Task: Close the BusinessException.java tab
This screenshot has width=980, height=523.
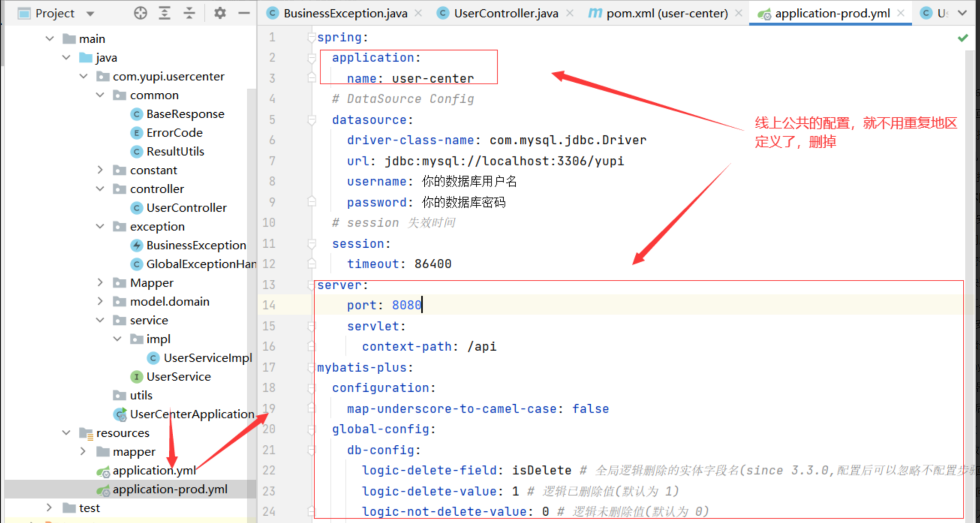Action: click(x=418, y=14)
